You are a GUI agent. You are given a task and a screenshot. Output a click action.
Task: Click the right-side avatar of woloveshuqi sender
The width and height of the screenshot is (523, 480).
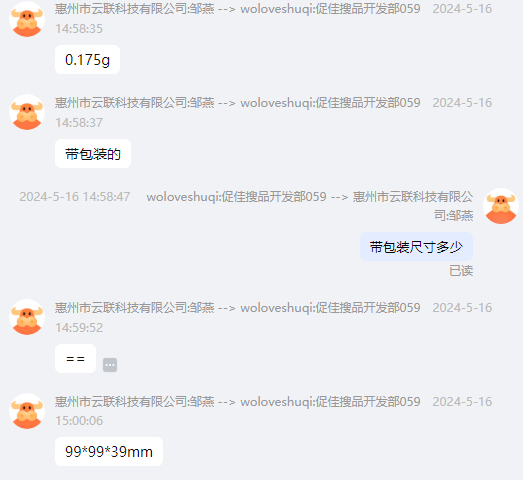[501, 206]
